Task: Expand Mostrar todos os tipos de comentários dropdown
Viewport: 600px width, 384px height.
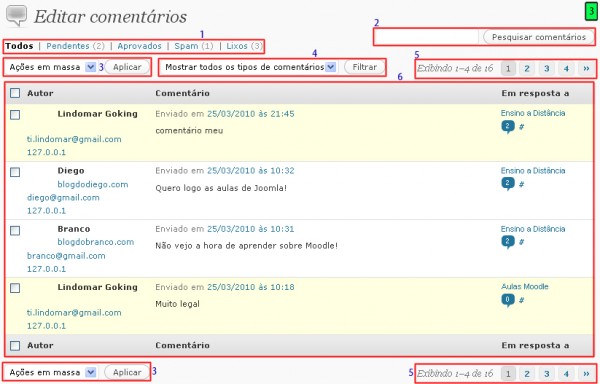Action: point(250,67)
